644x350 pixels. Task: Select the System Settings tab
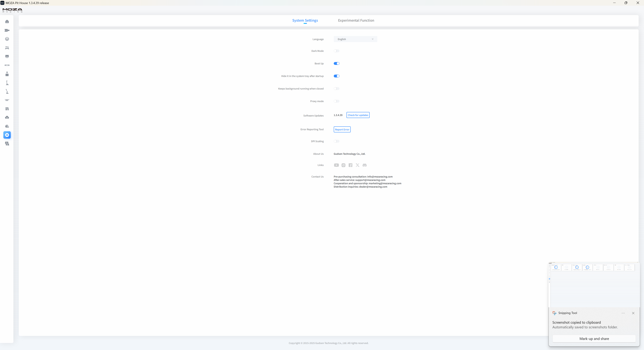tap(305, 20)
